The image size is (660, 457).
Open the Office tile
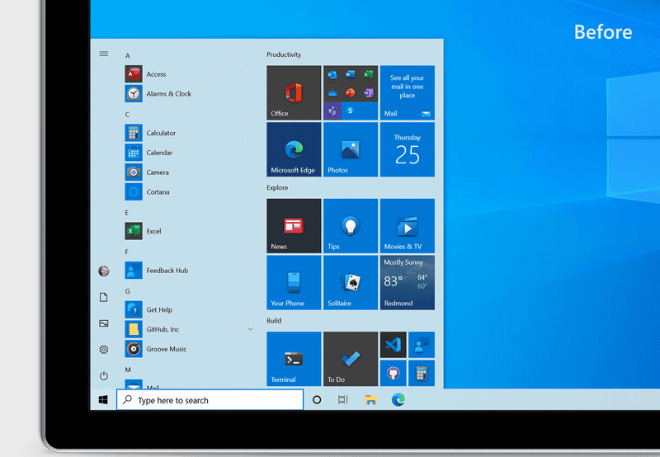click(293, 93)
